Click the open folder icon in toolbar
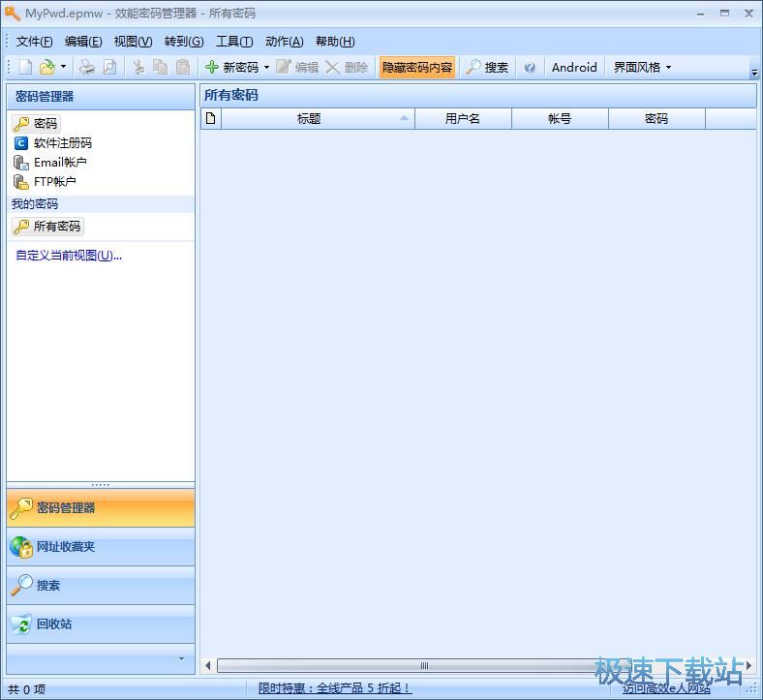 click(x=46, y=67)
